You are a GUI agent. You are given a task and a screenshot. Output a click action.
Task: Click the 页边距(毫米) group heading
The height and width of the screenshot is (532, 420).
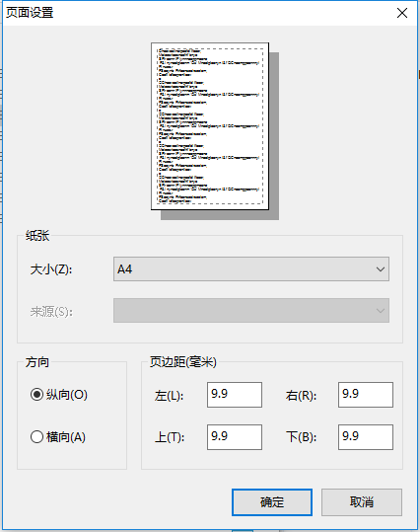[183, 362]
